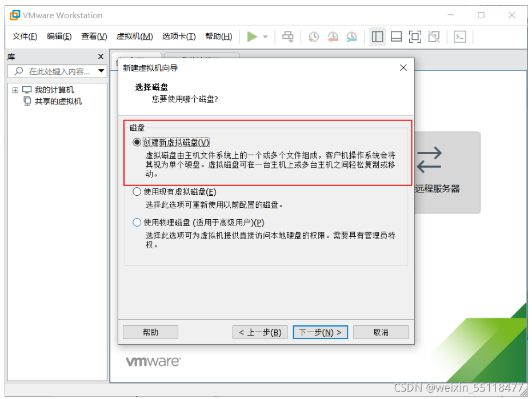The image size is (532, 399).
Task: Click the Revert to Snapshot icon
Action: coord(333,37)
